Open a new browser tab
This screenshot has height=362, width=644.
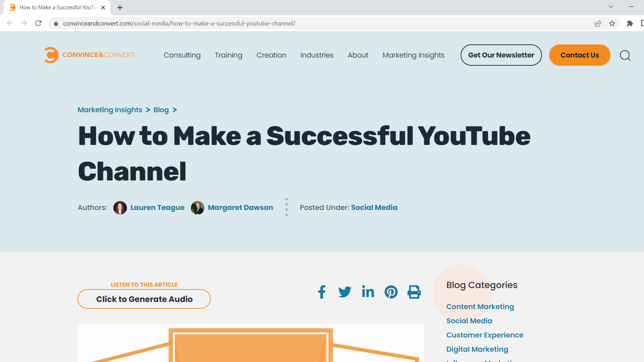(x=120, y=7)
